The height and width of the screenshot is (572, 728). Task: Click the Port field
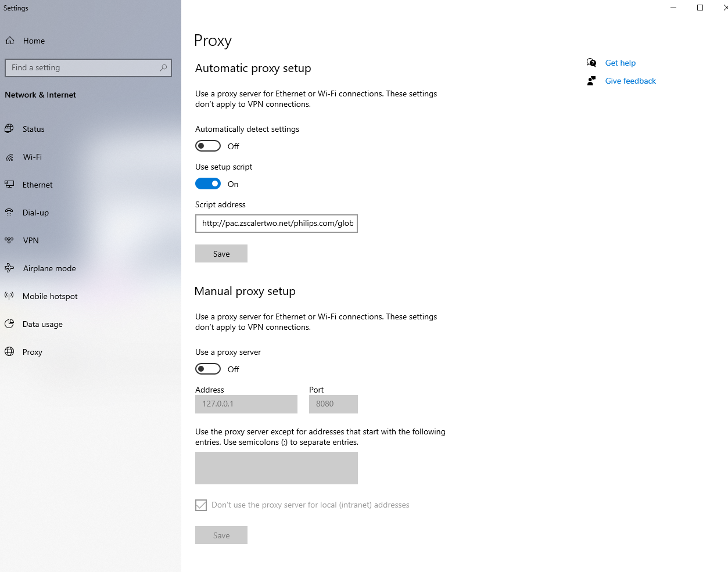[x=333, y=404]
